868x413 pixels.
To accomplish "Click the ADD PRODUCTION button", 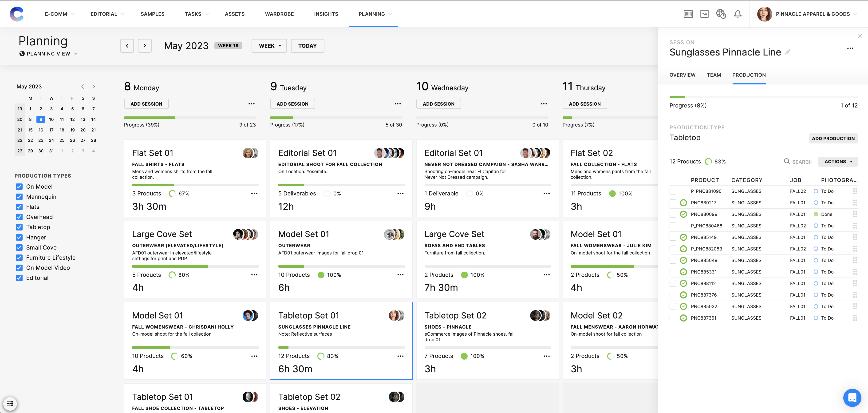I will (833, 138).
